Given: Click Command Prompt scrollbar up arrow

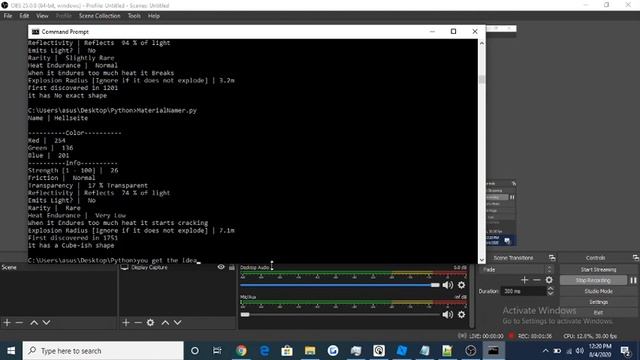Looking at the screenshot, I should pyautogui.click(x=482, y=43).
